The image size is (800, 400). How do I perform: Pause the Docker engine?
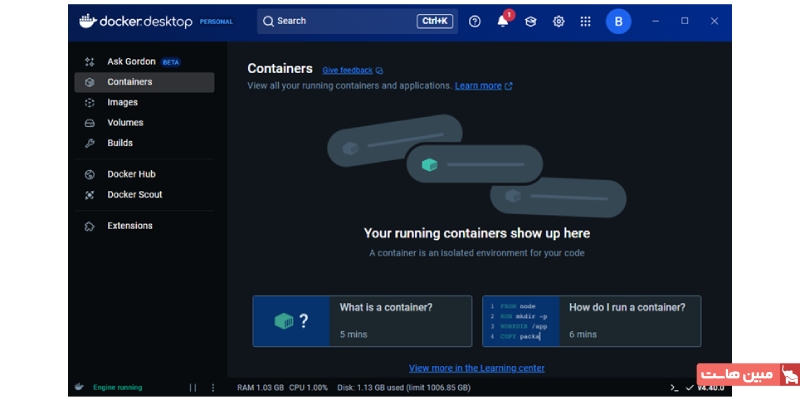193,387
